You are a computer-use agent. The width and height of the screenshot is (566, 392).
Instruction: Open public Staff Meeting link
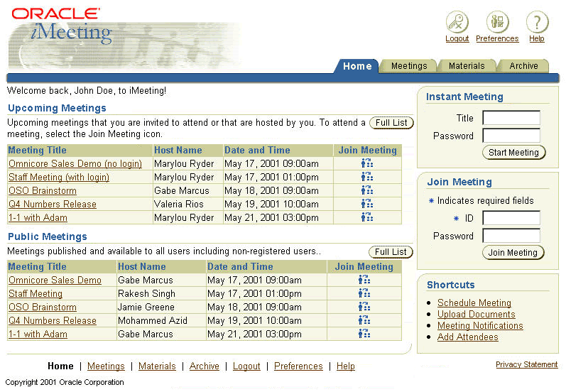(36, 293)
